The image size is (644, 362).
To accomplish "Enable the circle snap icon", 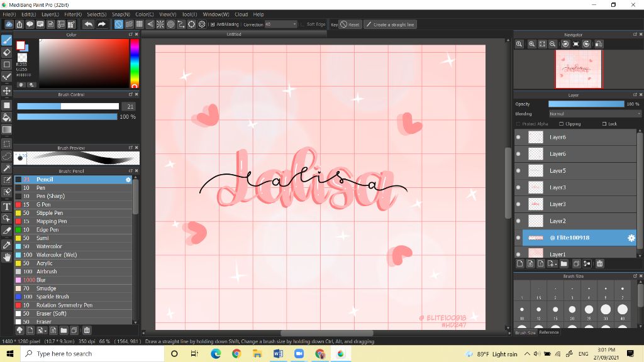I will tap(170, 25).
